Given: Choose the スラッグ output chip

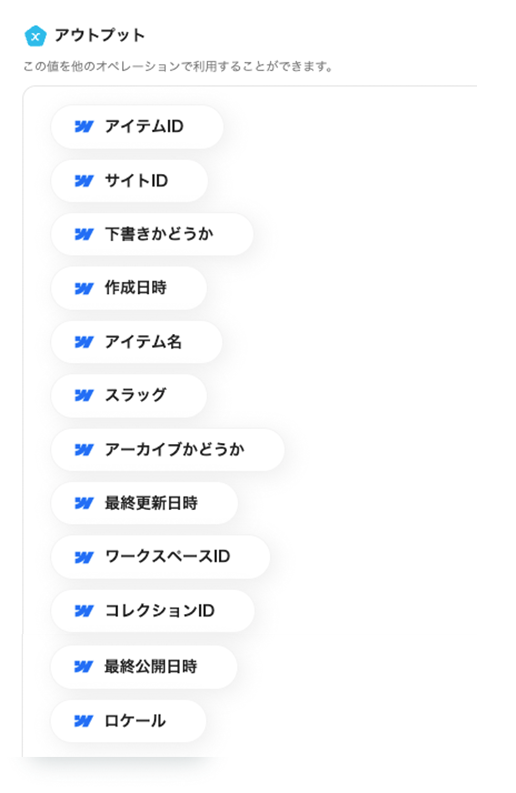Looking at the screenshot, I should pos(129,395).
